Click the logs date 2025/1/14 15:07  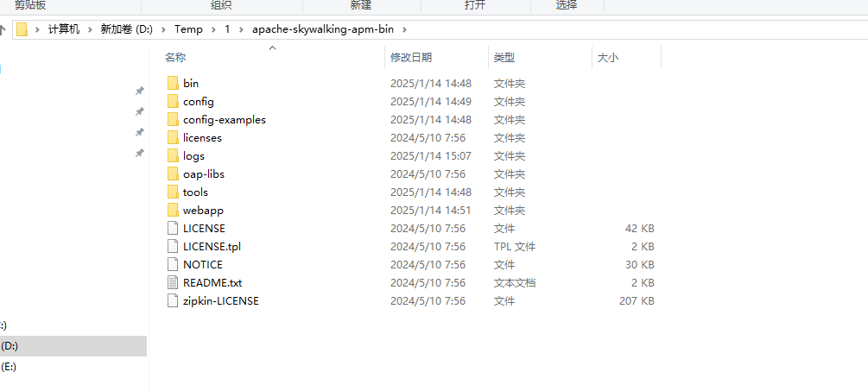pyautogui.click(x=431, y=156)
